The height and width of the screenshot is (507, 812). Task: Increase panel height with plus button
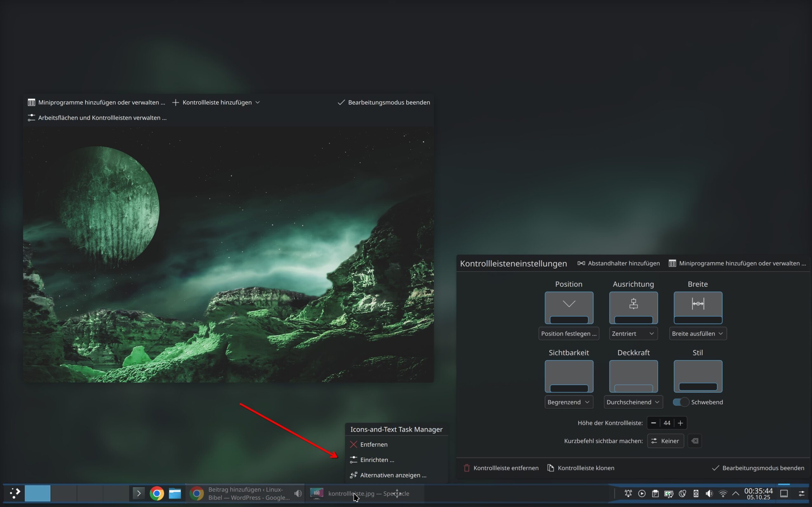[680, 423]
